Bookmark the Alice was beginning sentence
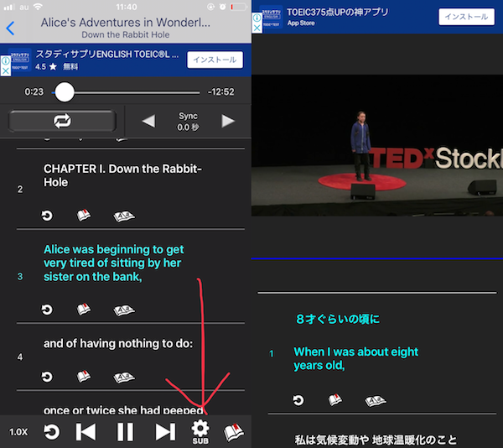 coord(83,310)
